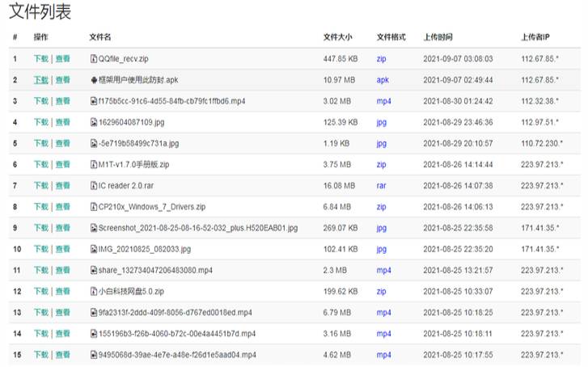The image size is (588, 367).
Task: Click the 文件名 column header
Action: 100,36
